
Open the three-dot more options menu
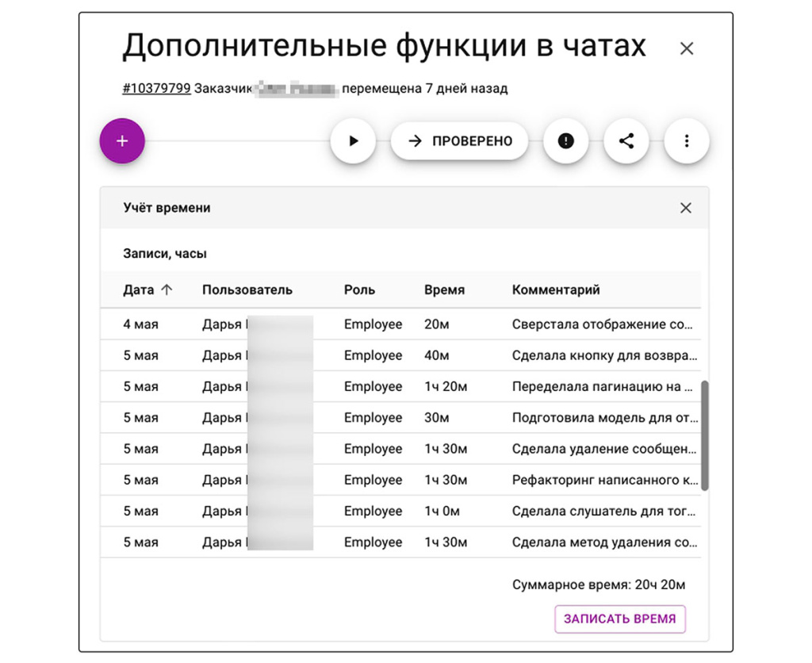coord(686,141)
